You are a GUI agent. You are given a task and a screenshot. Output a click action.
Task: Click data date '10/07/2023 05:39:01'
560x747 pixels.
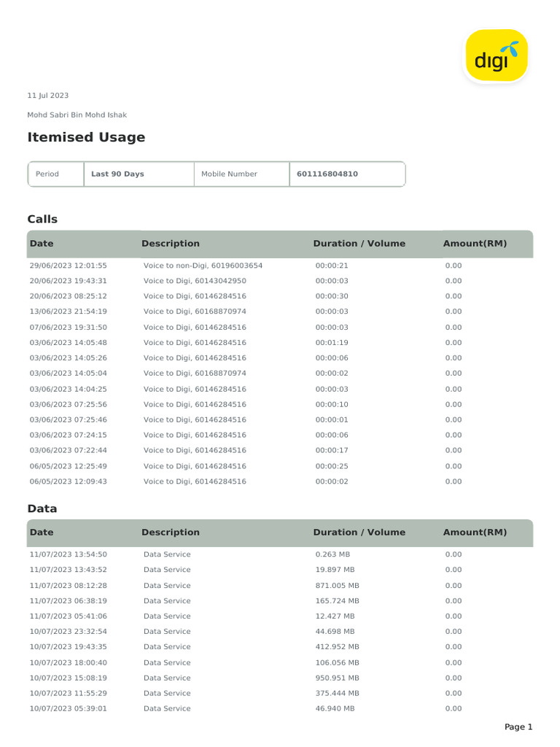pos(68,708)
